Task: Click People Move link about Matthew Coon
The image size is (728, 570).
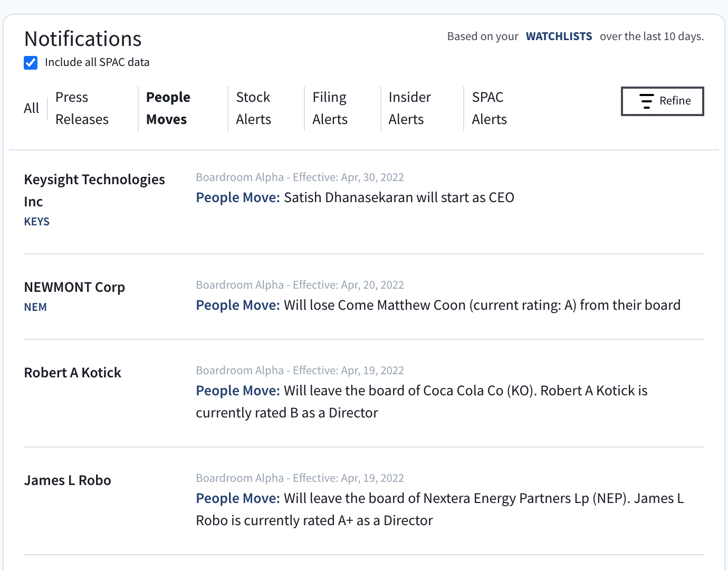Action: (x=238, y=305)
